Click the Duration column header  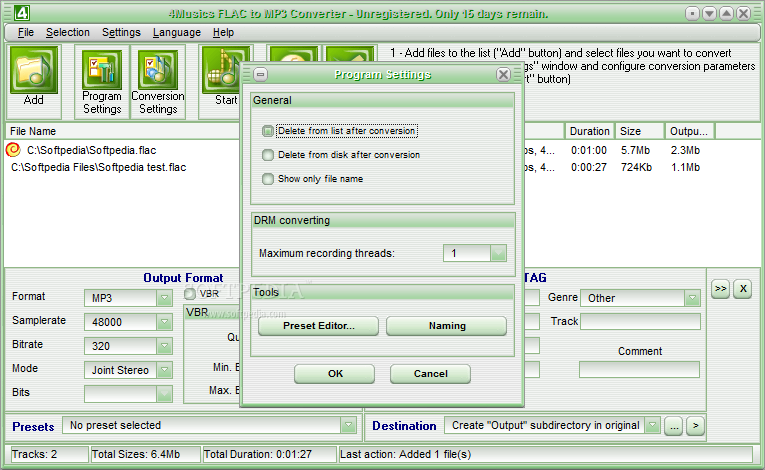pos(589,131)
